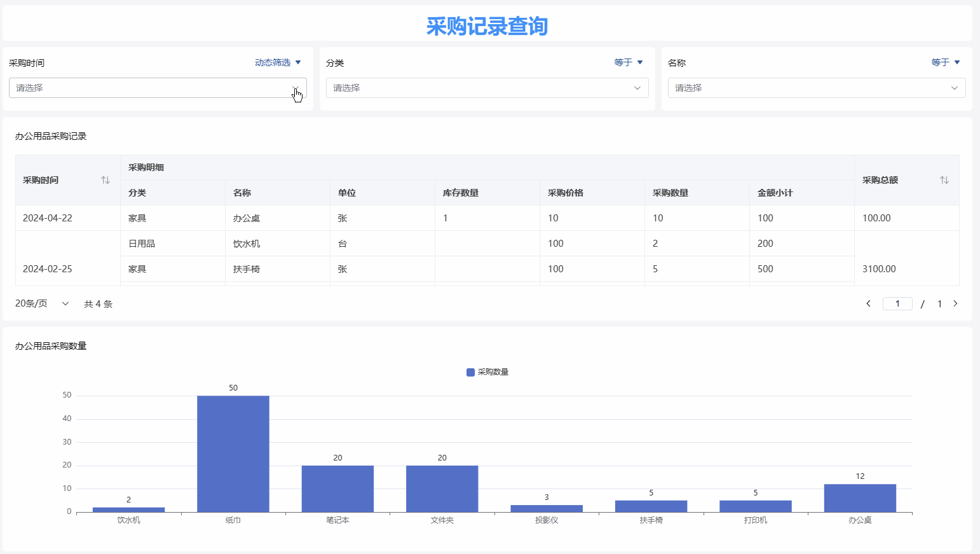Sort by 采购时间 column sort icon
The height and width of the screenshot is (554, 980).
[x=105, y=180]
